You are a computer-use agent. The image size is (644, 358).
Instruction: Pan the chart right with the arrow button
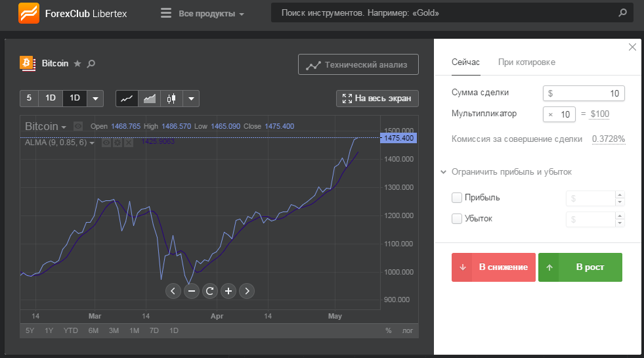(247, 291)
